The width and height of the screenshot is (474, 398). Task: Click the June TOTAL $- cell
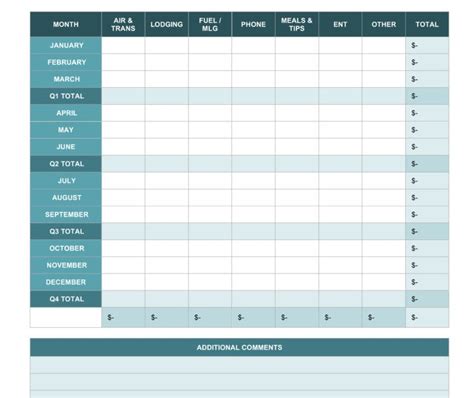pos(427,147)
